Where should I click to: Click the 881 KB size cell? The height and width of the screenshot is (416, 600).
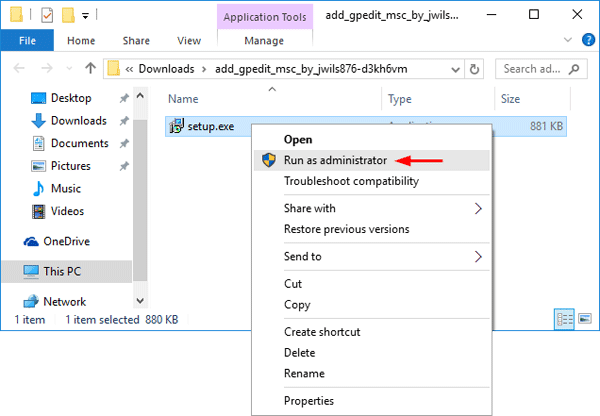click(546, 126)
